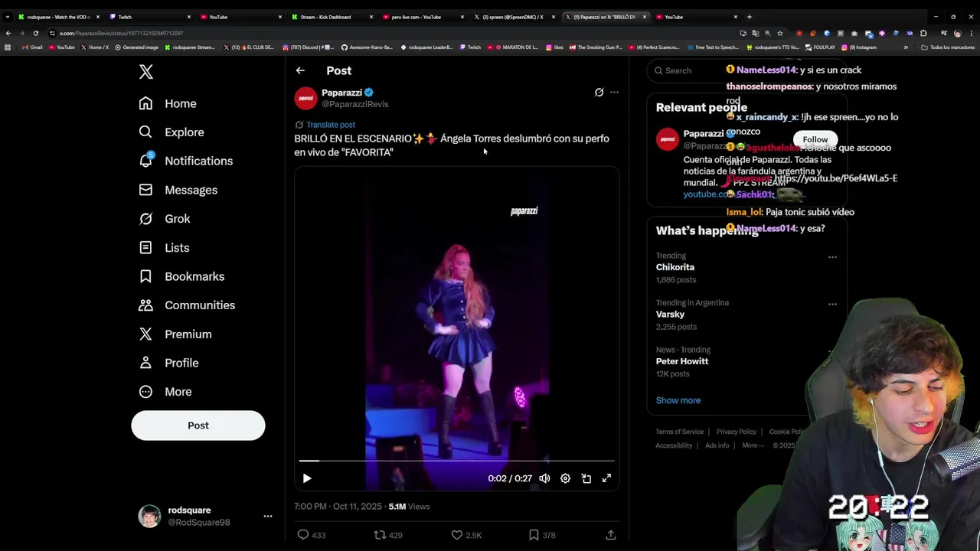The height and width of the screenshot is (551, 980).
Task: Open Chikorita trending topic
Action: 675,267
